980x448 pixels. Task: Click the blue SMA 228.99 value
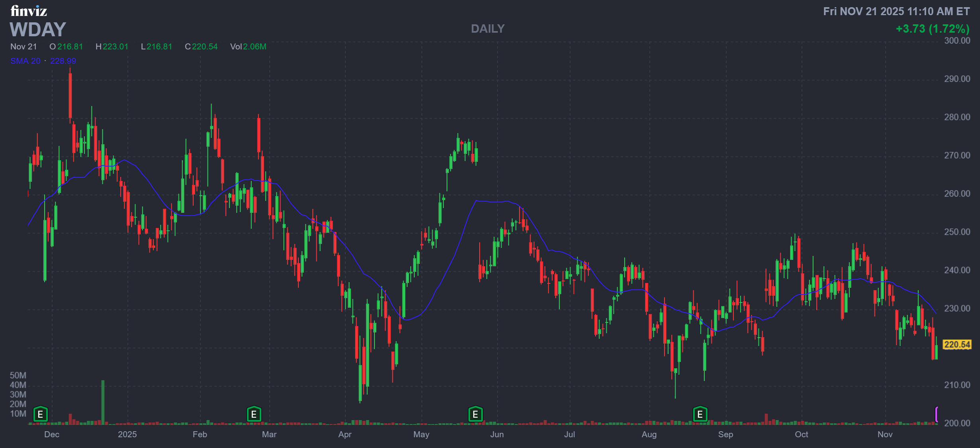tap(63, 61)
